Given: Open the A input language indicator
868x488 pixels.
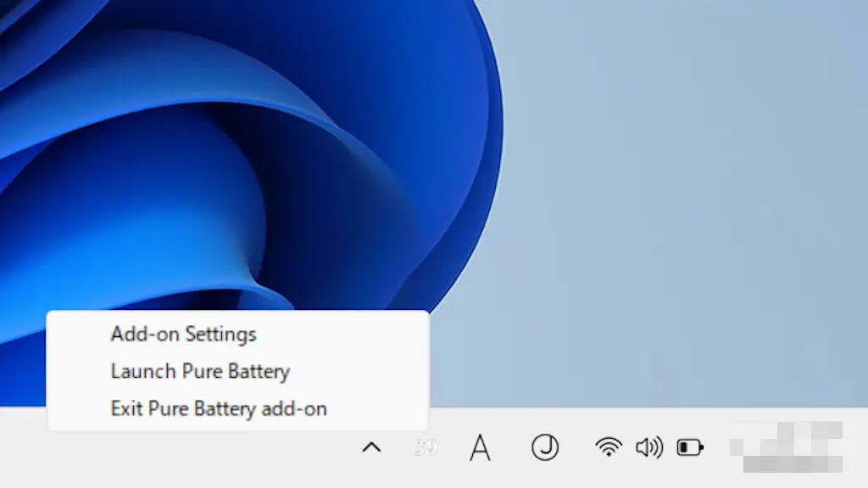Looking at the screenshot, I should (480, 447).
